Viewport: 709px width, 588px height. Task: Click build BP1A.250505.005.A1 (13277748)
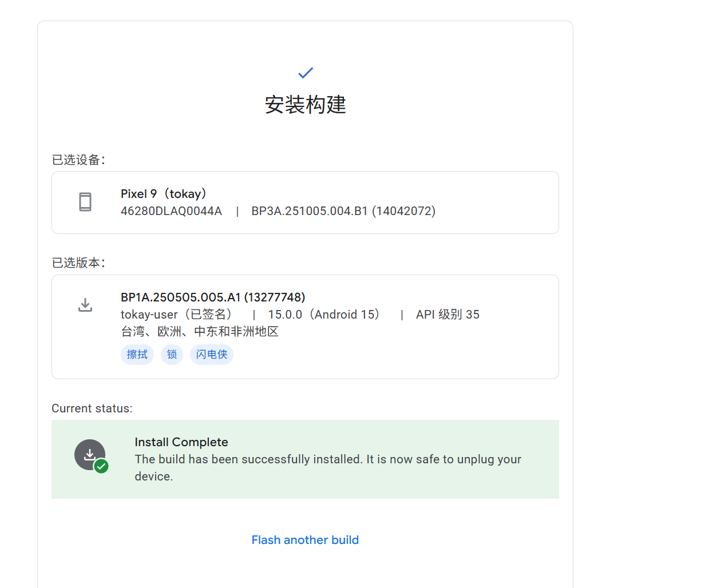click(213, 297)
